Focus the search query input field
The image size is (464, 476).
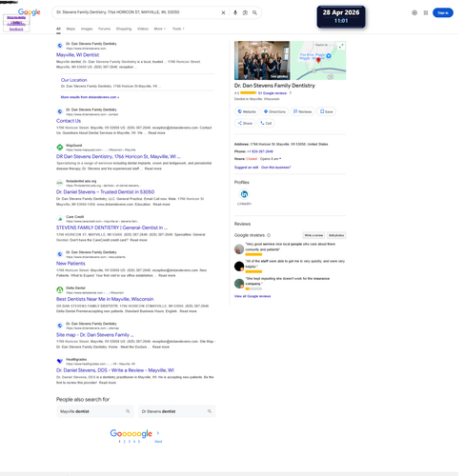coord(136,12)
